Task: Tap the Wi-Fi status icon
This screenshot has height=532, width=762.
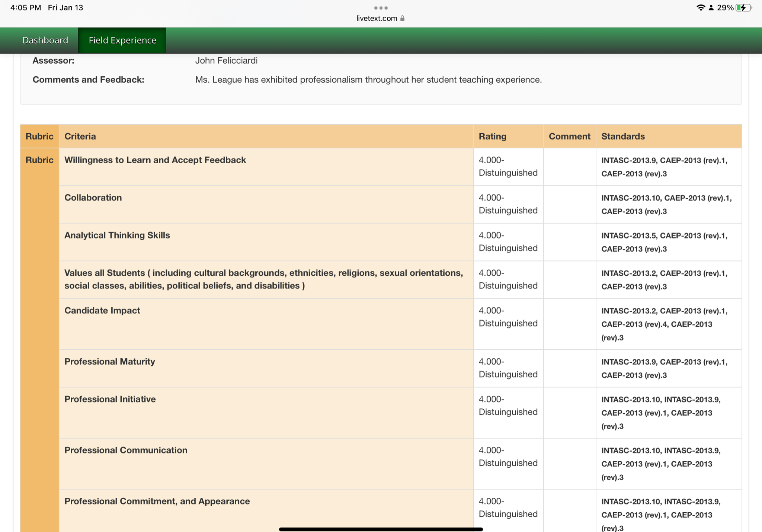Action: pyautogui.click(x=700, y=8)
